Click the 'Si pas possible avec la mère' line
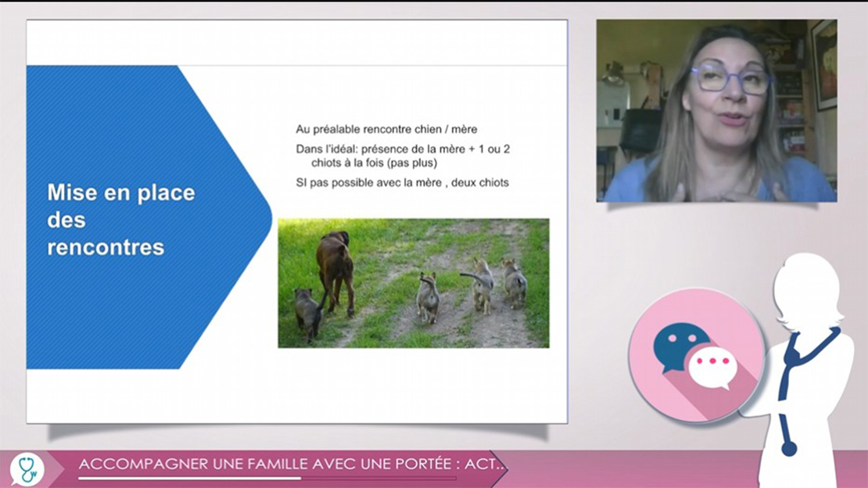868x488 pixels. [x=402, y=183]
